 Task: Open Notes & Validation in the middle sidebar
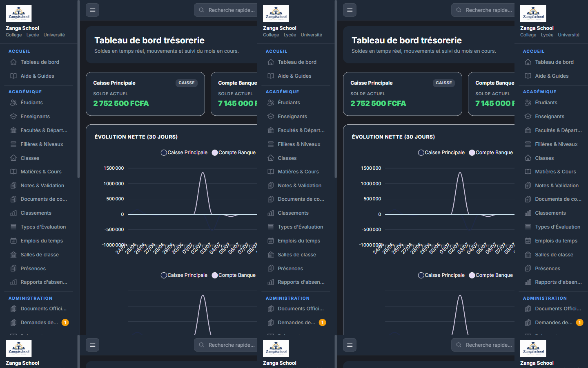click(x=296, y=186)
